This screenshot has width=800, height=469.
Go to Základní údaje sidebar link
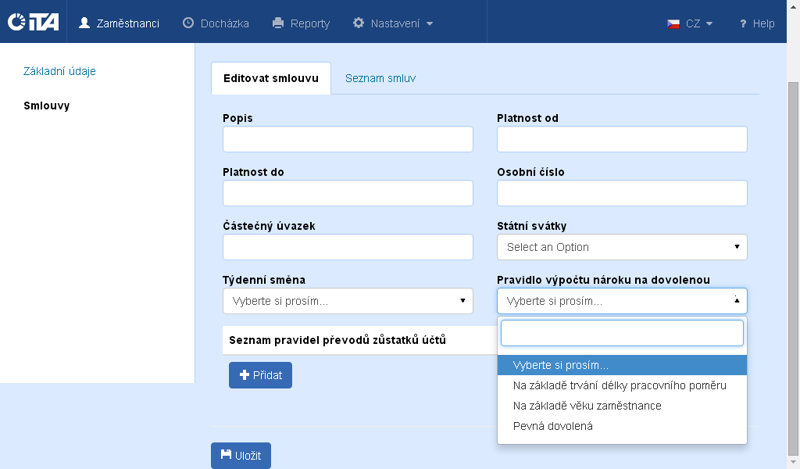point(60,71)
